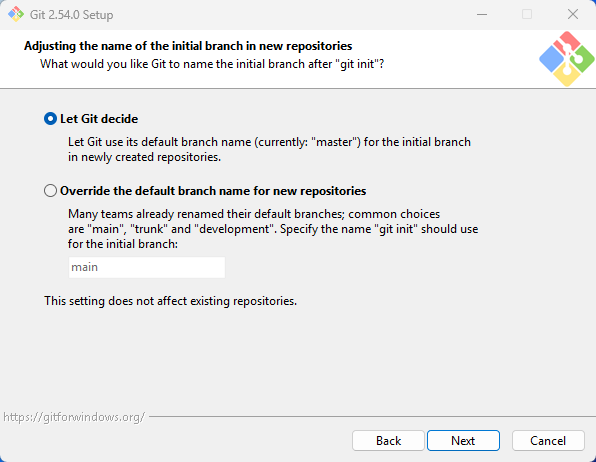This screenshot has height=462, width=596.
Task: Click the "Adjusting the name of the initial branch" heading
Action: [x=188, y=46]
